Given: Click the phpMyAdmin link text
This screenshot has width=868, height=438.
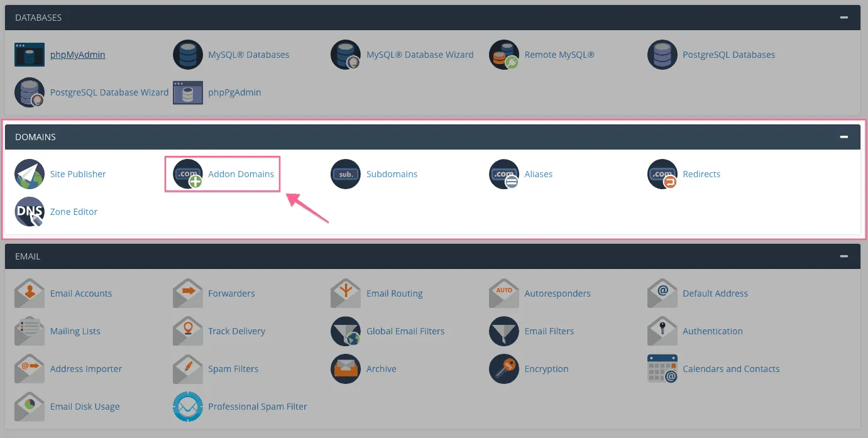Looking at the screenshot, I should coord(78,55).
